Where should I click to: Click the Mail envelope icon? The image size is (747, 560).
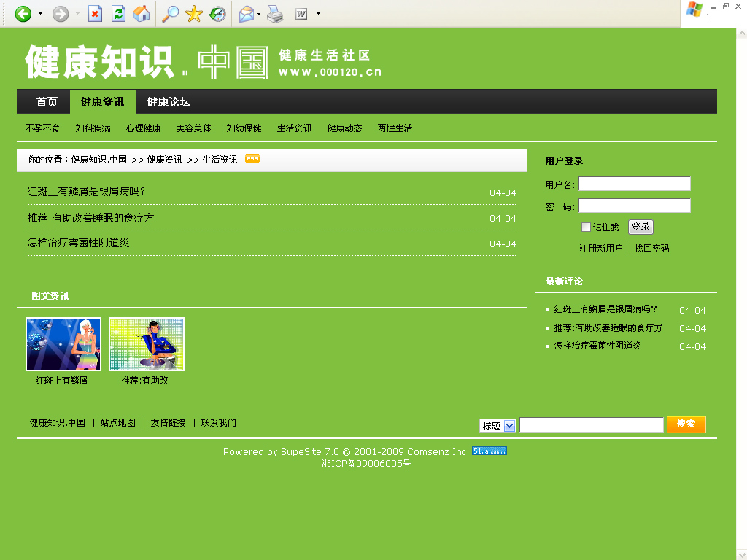247,14
